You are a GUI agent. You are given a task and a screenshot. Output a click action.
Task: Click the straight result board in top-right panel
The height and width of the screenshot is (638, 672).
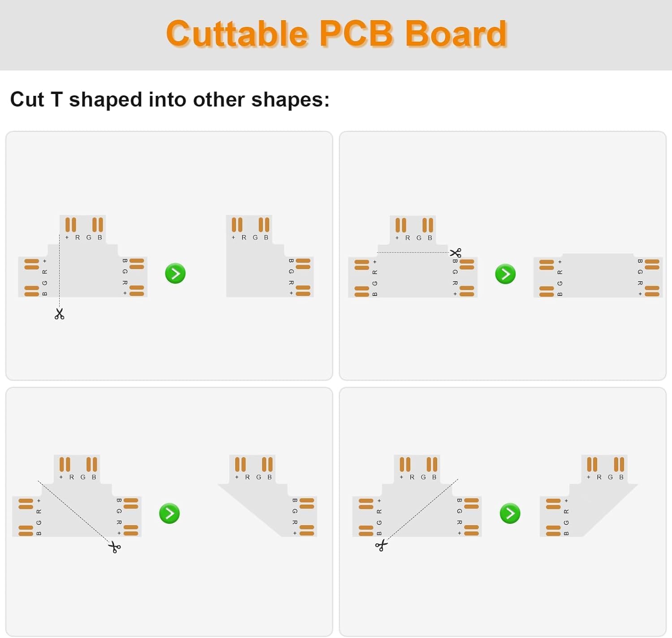tap(598, 275)
